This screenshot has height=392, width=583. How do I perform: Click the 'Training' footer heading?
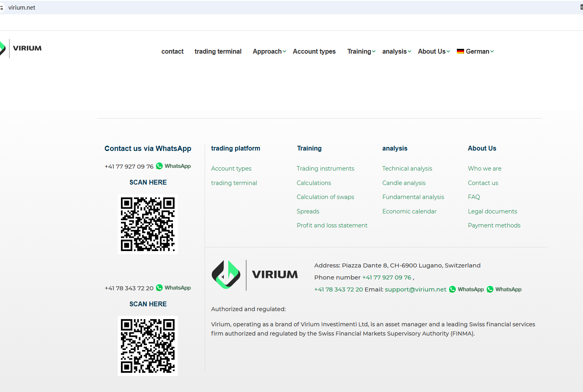[309, 149]
